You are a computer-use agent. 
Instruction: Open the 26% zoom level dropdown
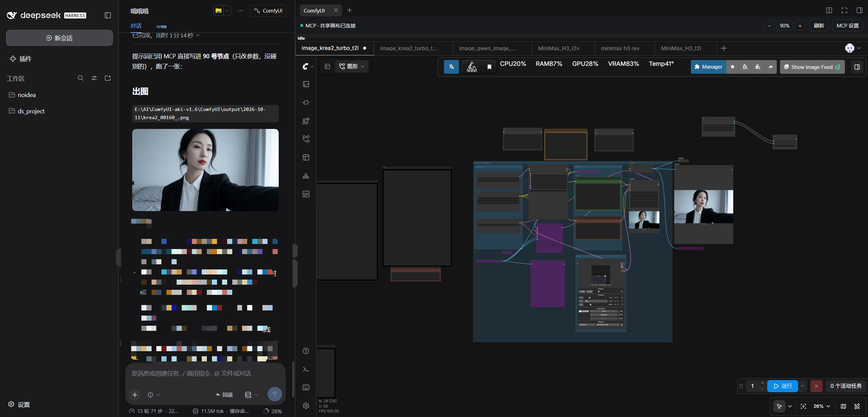pos(822,406)
